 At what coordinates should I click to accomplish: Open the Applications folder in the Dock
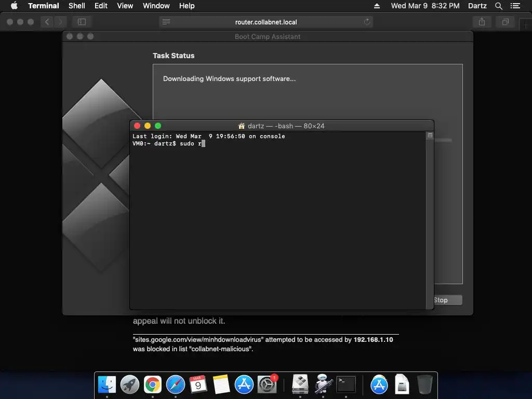coord(379,384)
